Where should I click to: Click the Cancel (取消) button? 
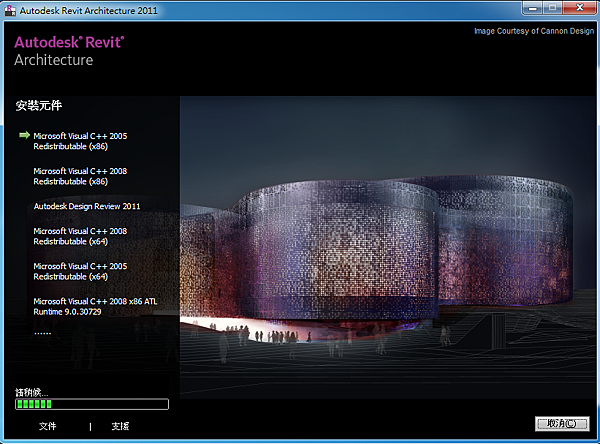tap(562, 424)
